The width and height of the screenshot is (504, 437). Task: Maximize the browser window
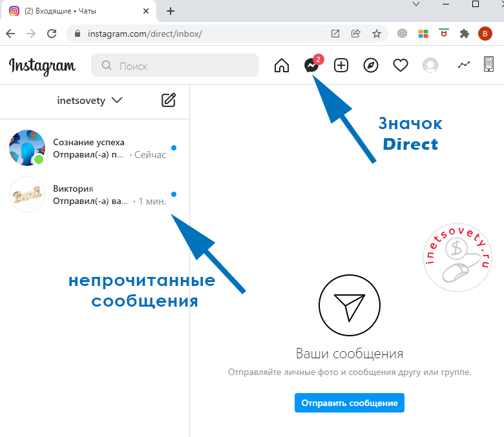(x=476, y=4)
